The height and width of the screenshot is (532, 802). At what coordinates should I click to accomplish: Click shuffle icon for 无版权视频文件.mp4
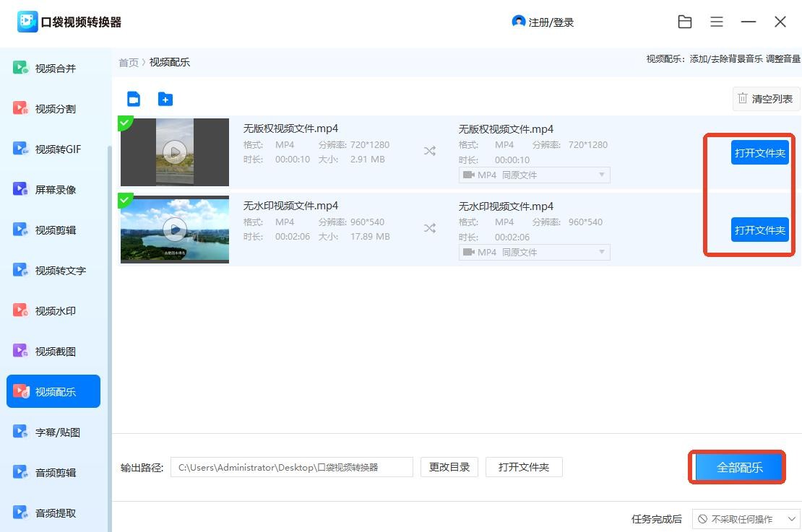(x=430, y=151)
